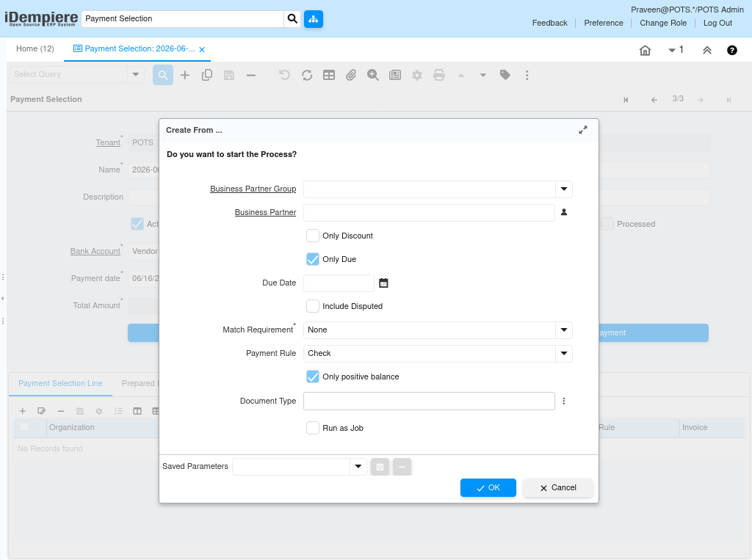The width and height of the screenshot is (752, 560).
Task: Close the Payment Selection tab
Action: [x=202, y=49]
